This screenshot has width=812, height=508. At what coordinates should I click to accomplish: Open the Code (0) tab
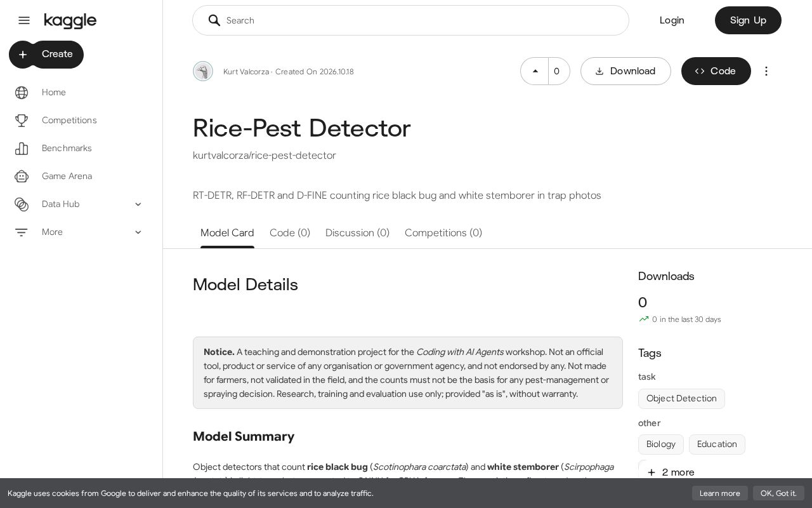click(290, 233)
